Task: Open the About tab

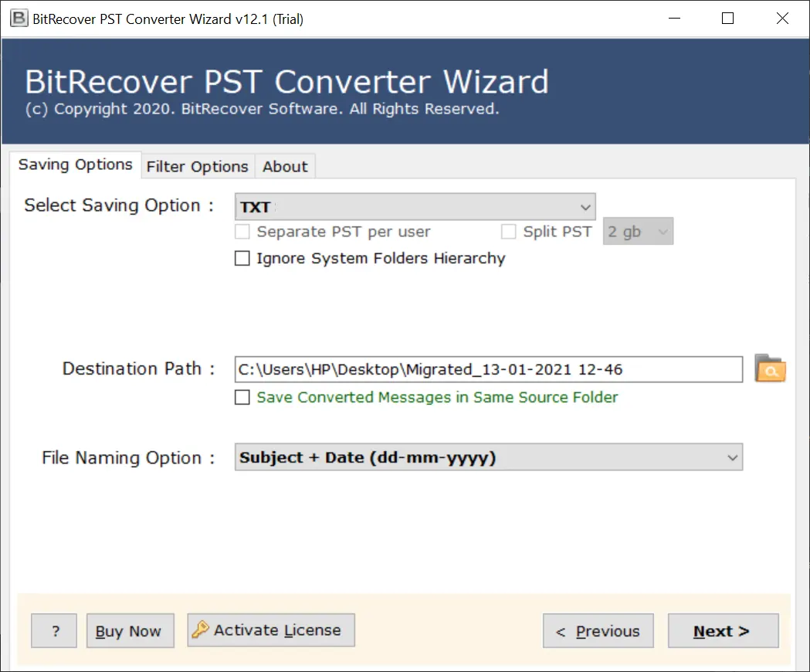Action: point(285,167)
